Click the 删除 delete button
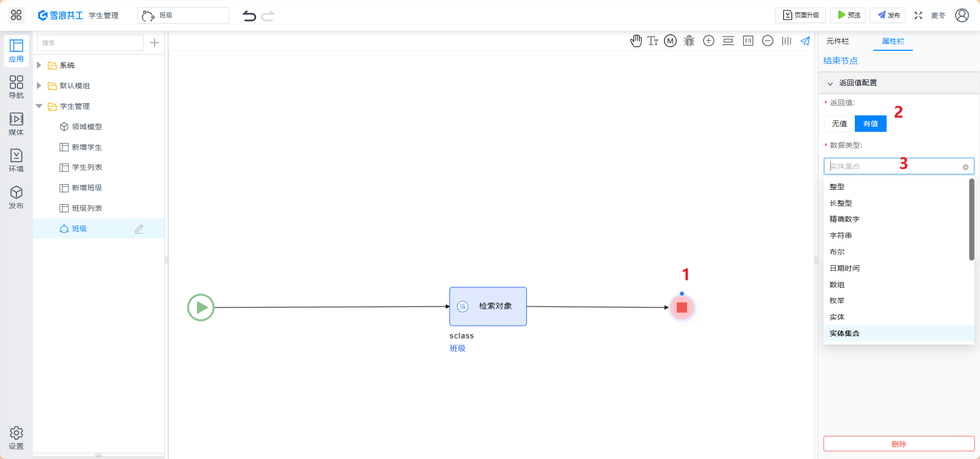This screenshot has height=459, width=980. [899, 444]
